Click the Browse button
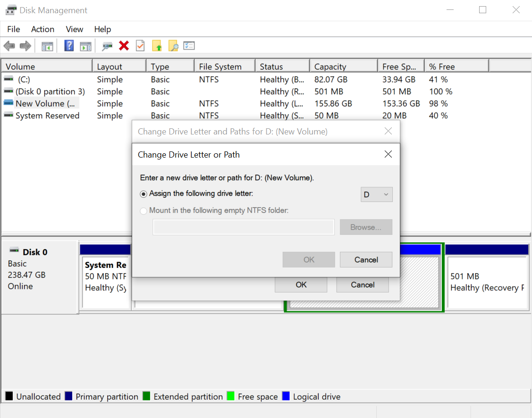 tap(366, 227)
